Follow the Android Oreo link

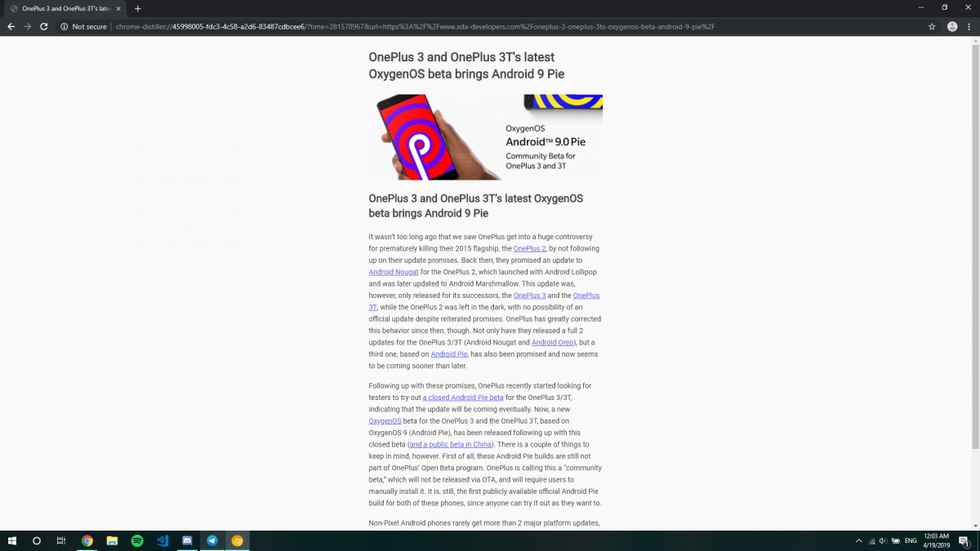pos(555,342)
